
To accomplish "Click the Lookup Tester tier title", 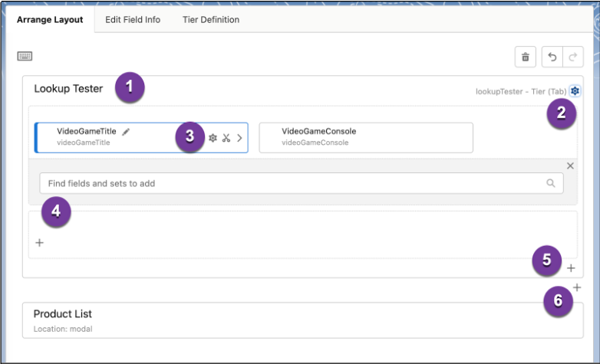I will coord(68,89).
